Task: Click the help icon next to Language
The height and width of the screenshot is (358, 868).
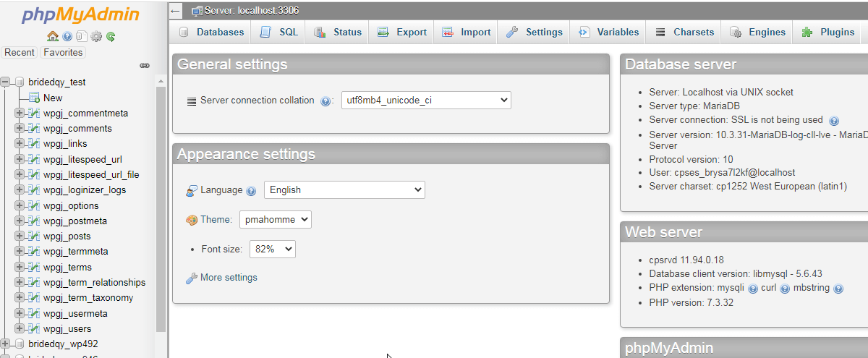Action: 251,191
